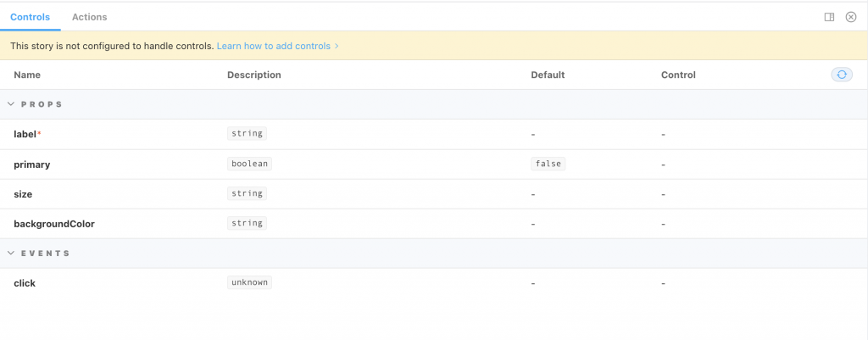Click the "click" event name

25,283
